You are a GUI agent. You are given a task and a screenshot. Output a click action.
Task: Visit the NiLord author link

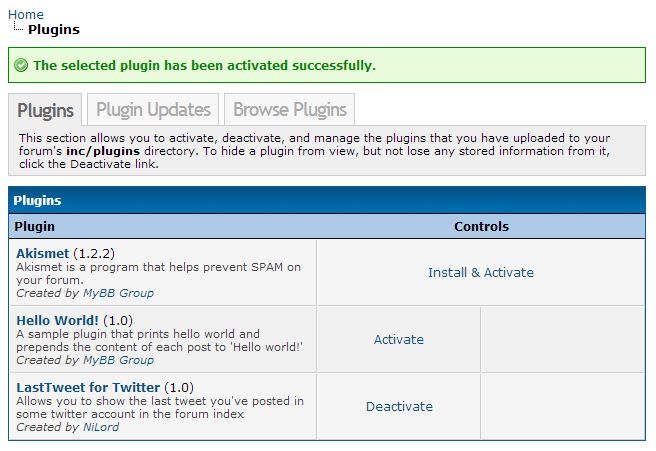(x=101, y=427)
